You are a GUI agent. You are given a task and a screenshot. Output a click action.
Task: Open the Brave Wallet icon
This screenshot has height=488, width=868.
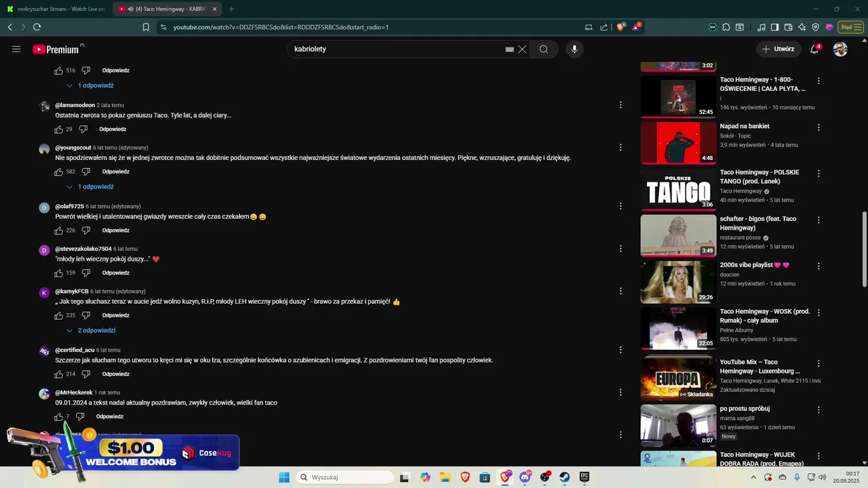point(788,27)
